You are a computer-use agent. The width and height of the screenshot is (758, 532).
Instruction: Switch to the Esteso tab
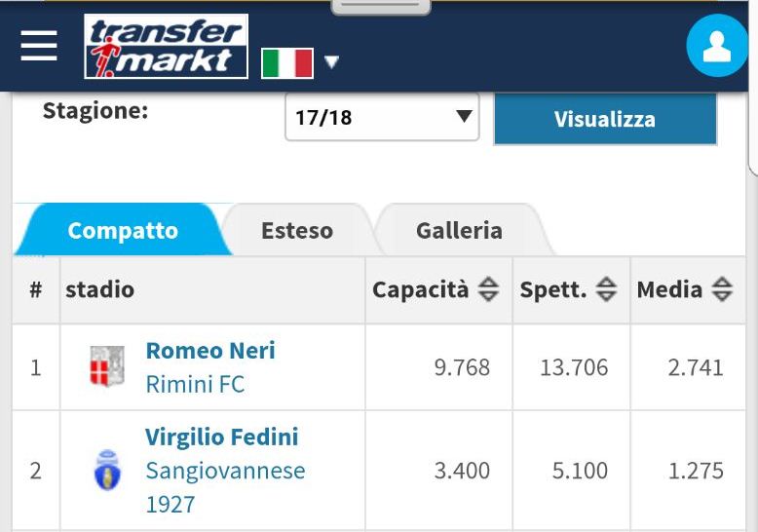[x=297, y=230]
